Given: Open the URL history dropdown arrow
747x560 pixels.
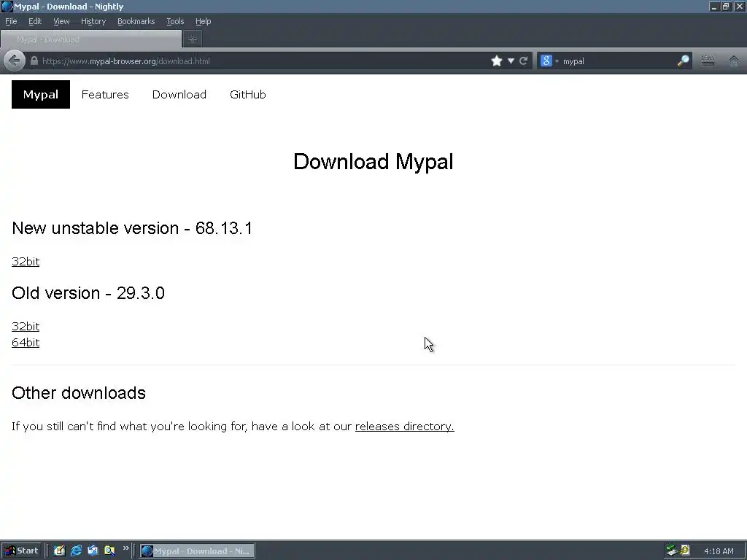Looking at the screenshot, I should pos(511,61).
